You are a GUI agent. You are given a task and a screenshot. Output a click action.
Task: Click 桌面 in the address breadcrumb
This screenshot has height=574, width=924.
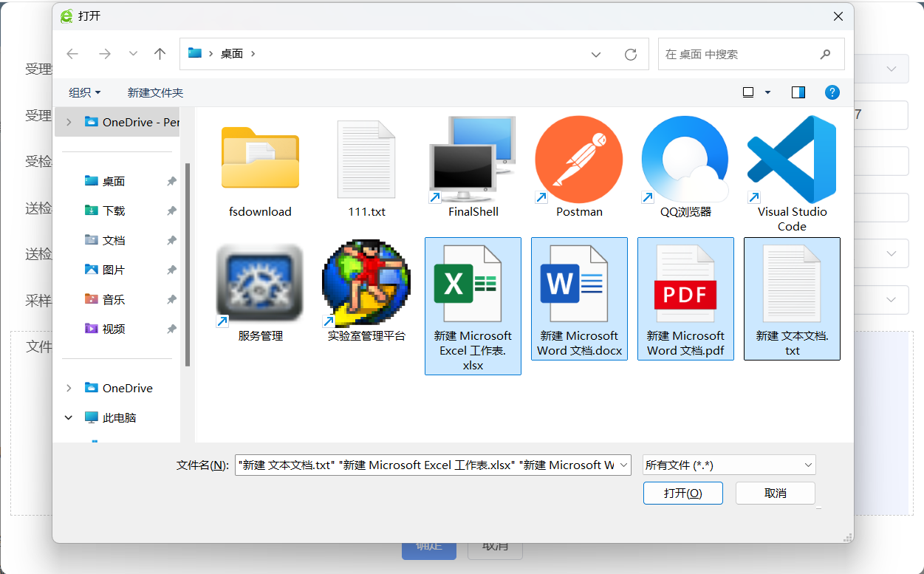pos(232,54)
